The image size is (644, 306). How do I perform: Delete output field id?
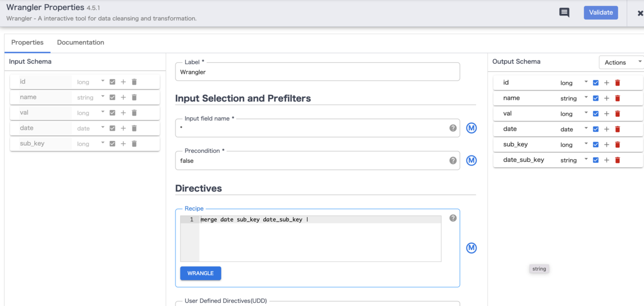tap(617, 83)
